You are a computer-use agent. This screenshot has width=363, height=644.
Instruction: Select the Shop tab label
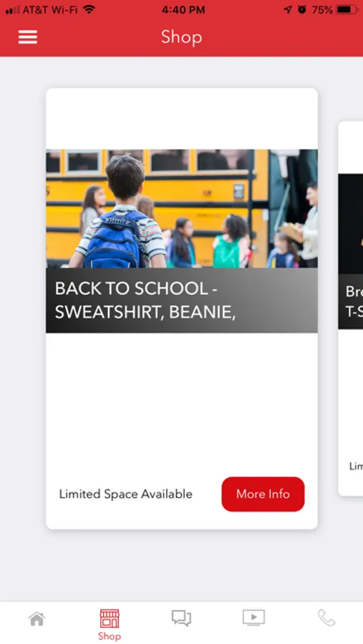pos(110,636)
